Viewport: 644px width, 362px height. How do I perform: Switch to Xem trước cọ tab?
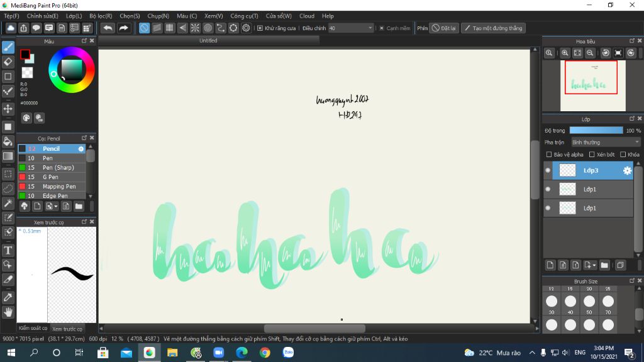67,329
